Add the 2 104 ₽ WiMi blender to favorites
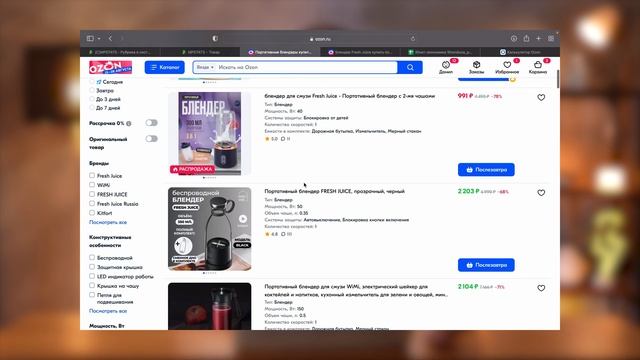 tap(541, 288)
